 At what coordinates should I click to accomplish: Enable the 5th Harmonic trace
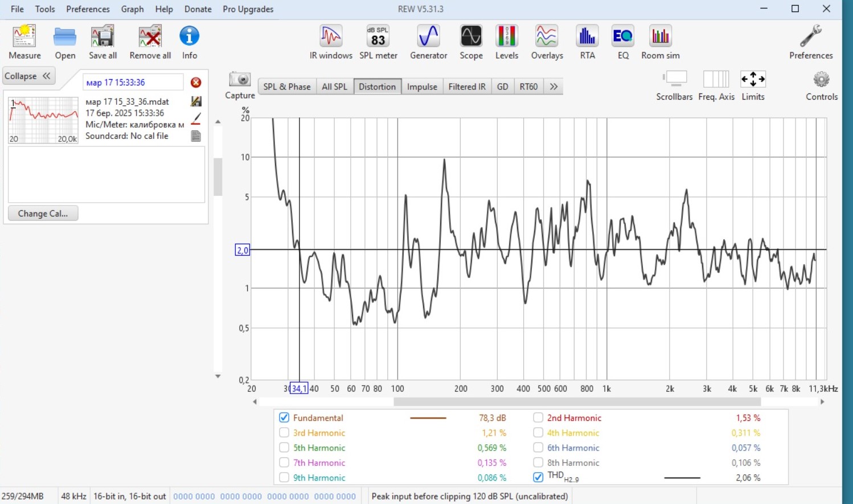tap(284, 448)
